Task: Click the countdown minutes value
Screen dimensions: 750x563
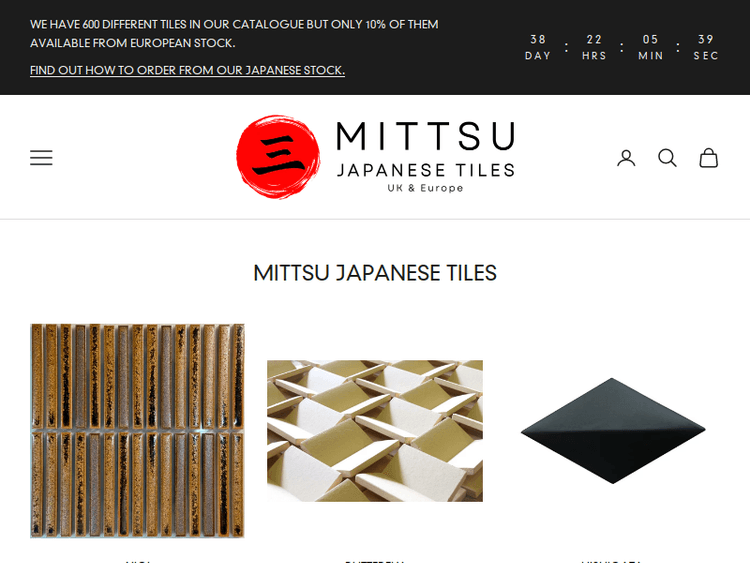Action: click(x=651, y=39)
